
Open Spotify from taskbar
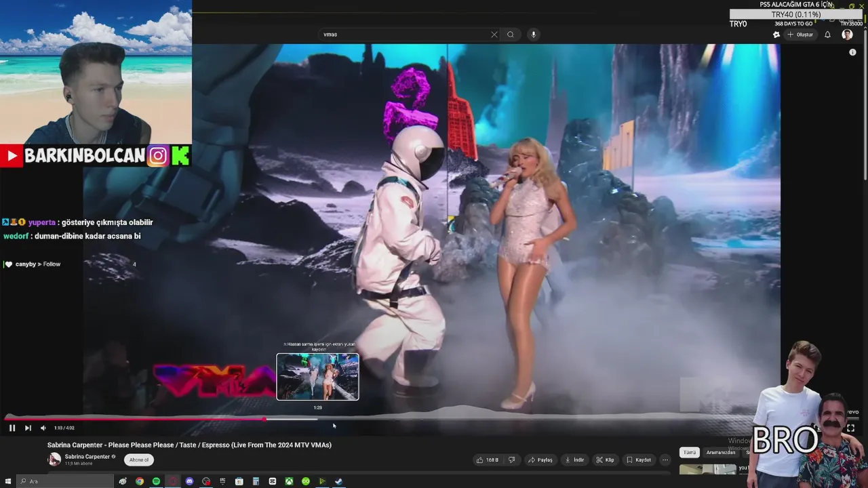point(156,481)
